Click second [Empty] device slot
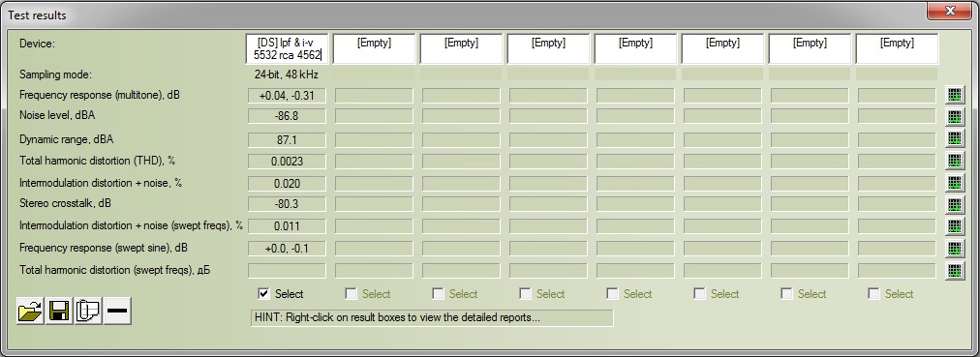 [x=375, y=48]
